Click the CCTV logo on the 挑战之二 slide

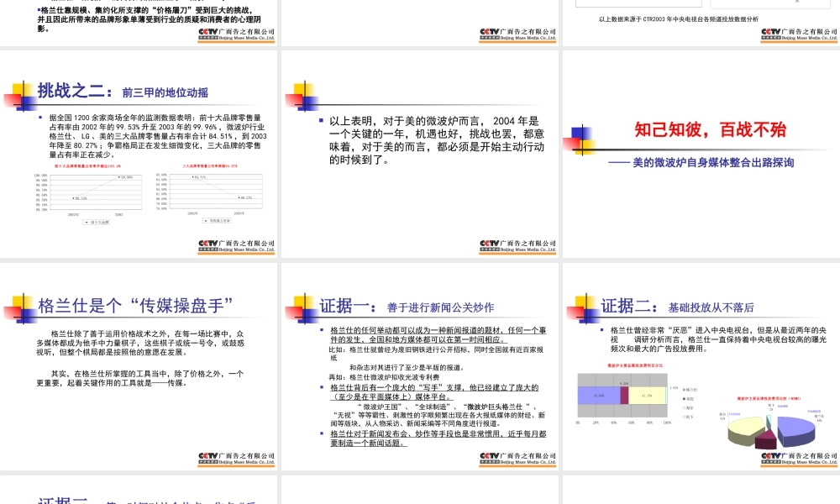236,246
